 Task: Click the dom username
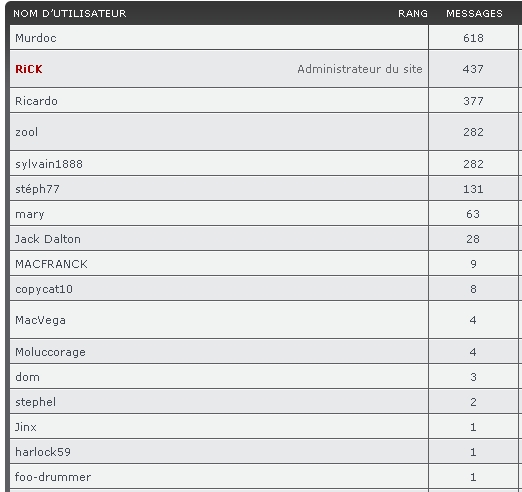click(x=27, y=377)
